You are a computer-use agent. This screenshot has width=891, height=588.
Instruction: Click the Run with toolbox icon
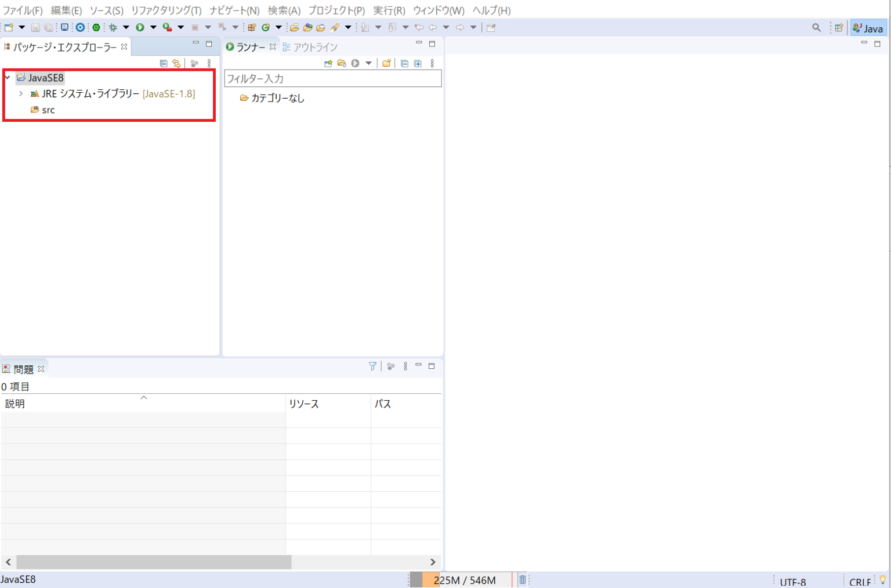pos(167,27)
